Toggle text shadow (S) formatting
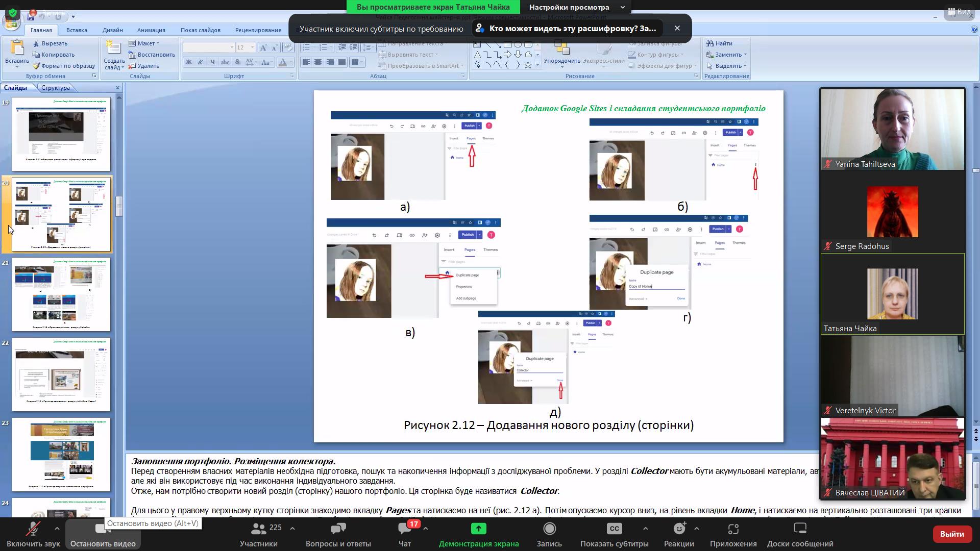The height and width of the screenshot is (551, 980). (x=237, y=62)
